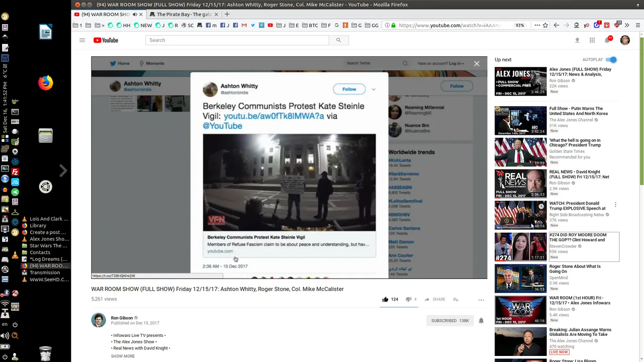The height and width of the screenshot is (362, 644).
Task: Open the YouTube account avatar menu
Action: point(625,40)
